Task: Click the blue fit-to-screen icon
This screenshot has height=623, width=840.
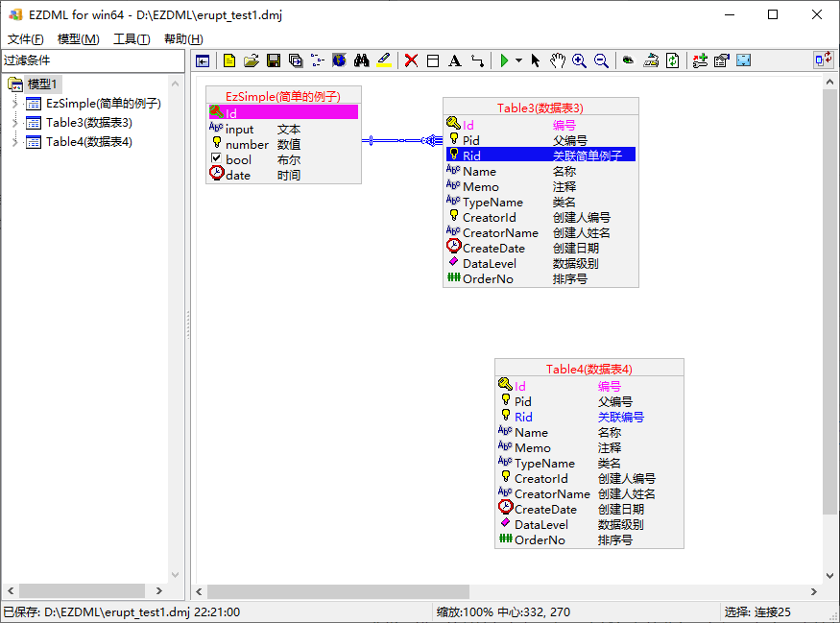Action: [744, 60]
